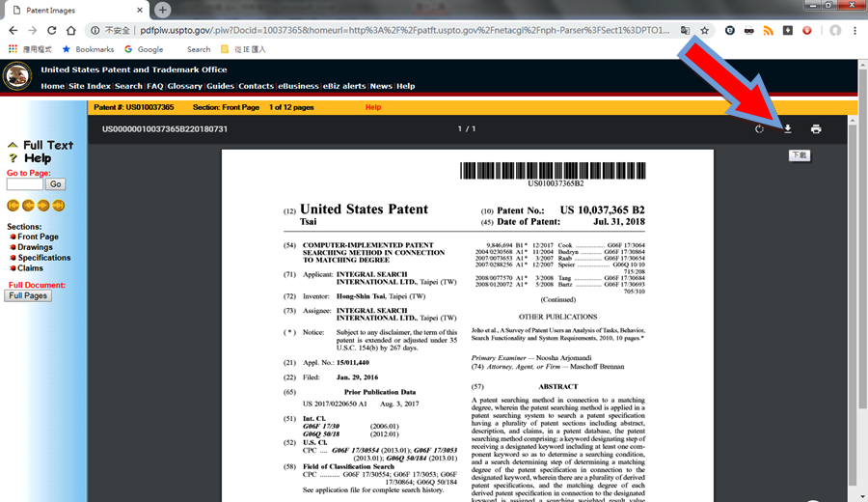868x502 pixels.
Task: Click the yellow question mark Help icon
Action: 13,158
